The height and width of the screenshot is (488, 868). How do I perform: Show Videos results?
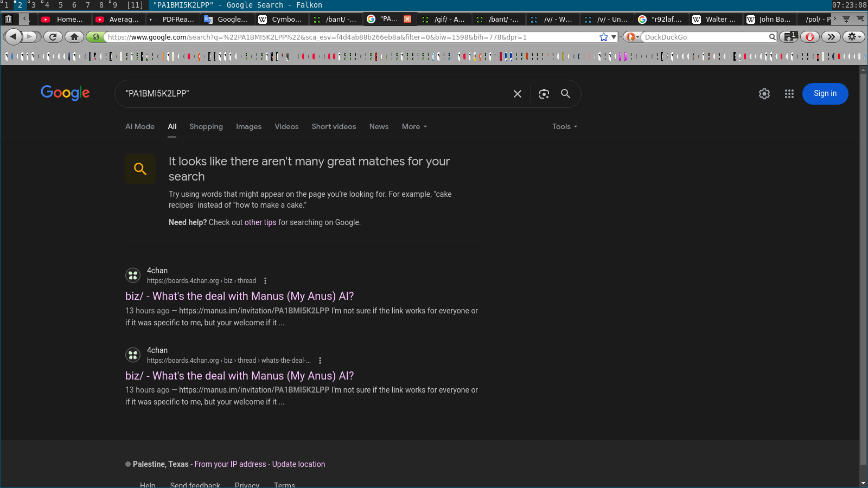[286, 126]
